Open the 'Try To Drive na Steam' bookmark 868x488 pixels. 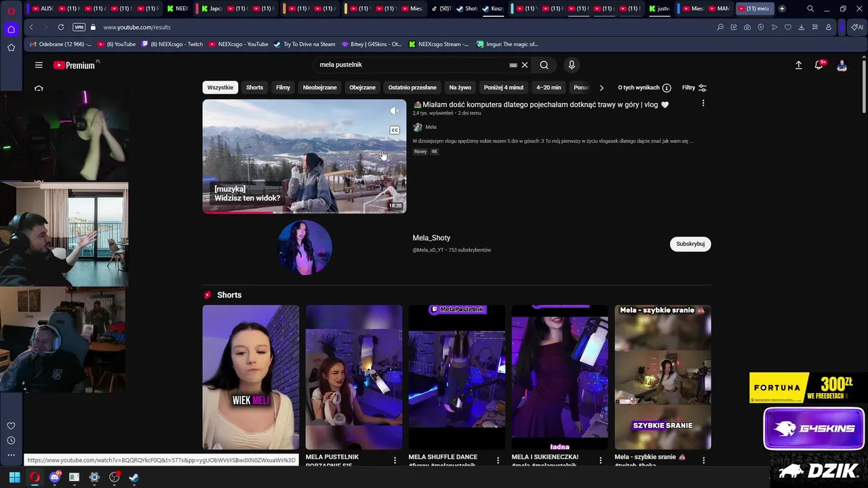(x=304, y=44)
